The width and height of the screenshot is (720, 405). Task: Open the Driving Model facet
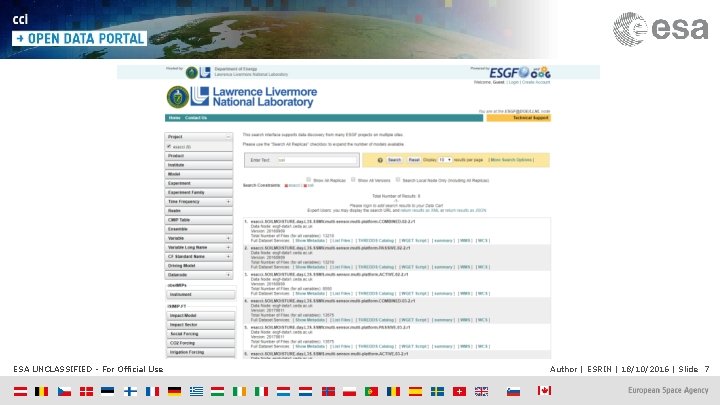coord(198,266)
